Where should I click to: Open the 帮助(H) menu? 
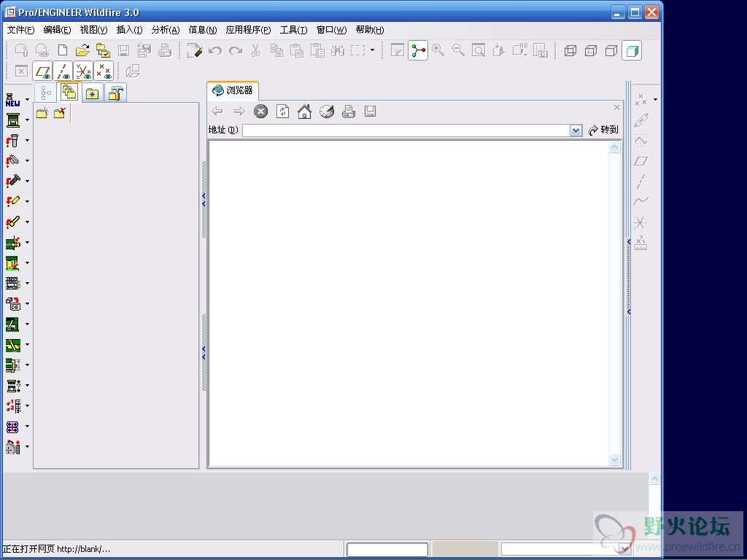click(370, 29)
